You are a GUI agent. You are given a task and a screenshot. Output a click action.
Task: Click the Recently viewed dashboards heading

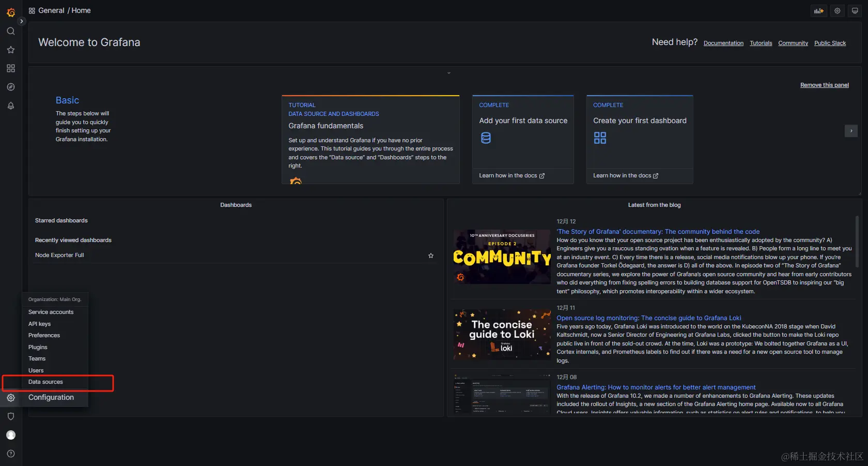click(x=73, y=240)
